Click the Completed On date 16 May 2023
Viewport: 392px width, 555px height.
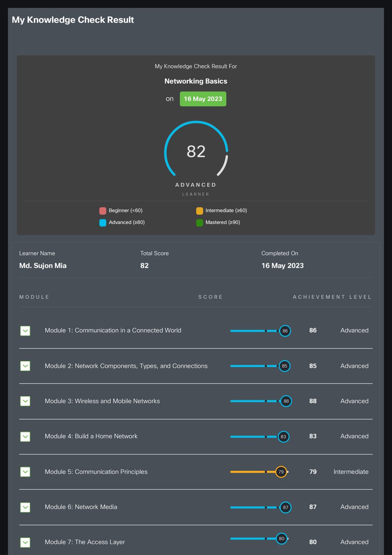[x=282, y=266]
